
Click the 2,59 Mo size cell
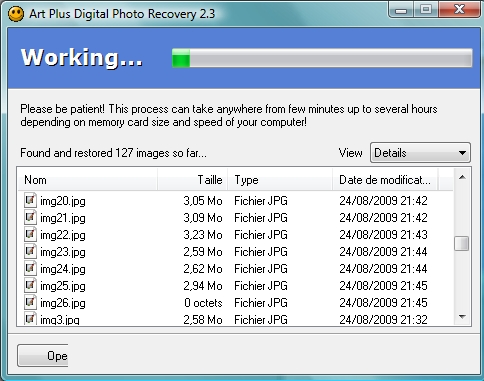coord(203,252)
